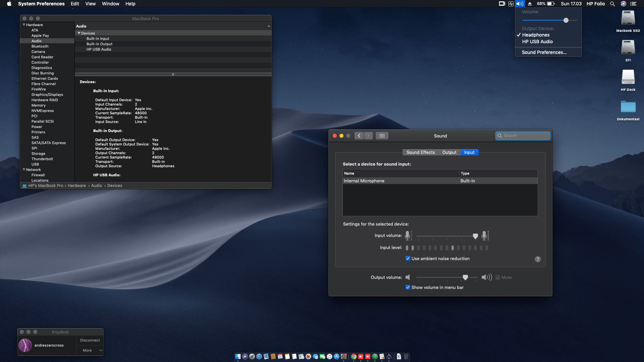644x362 pixels.
Task: Click the eject icon in menu bar
Action: click(530, 4)
